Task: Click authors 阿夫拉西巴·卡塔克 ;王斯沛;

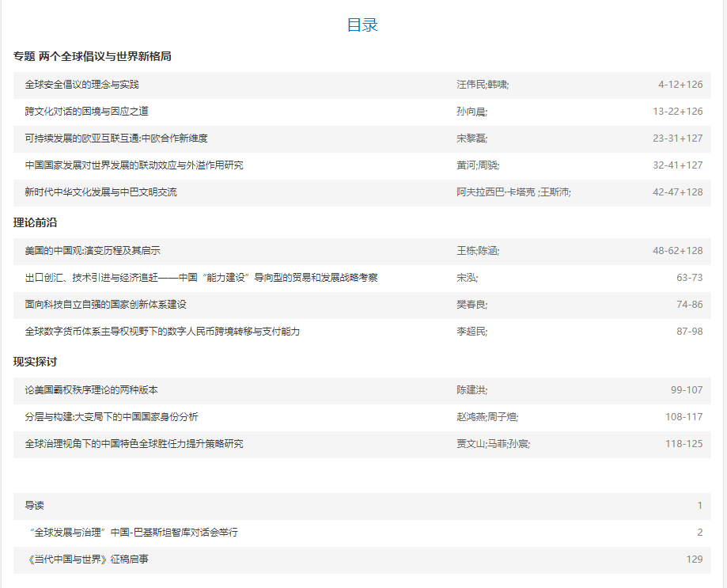Action: 513,192
